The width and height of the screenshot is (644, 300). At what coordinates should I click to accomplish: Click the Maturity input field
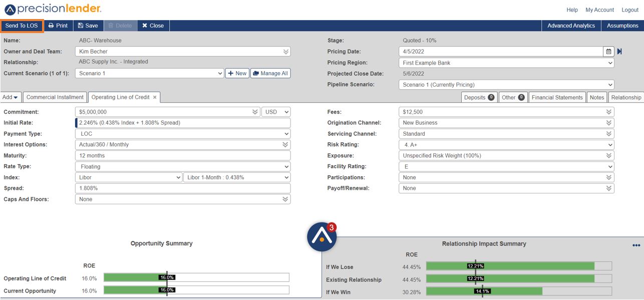pyautogui.click(x=183, y=156)
